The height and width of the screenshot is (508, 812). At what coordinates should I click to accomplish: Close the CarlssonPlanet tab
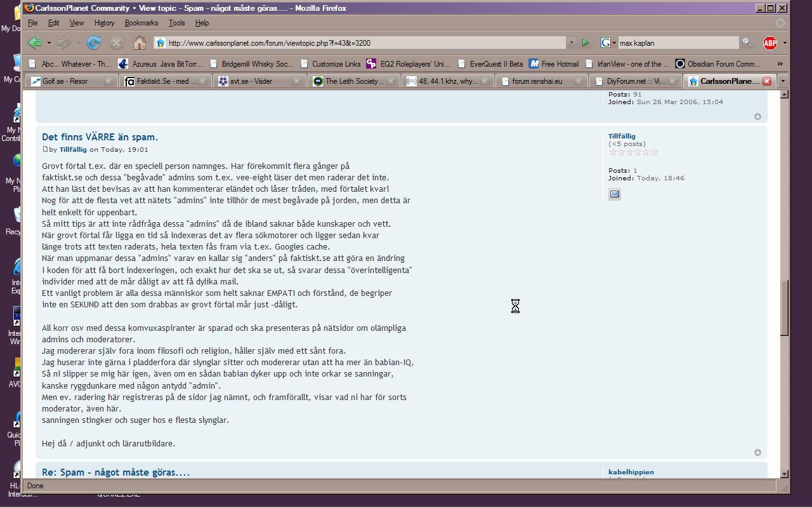click(767, 81)
